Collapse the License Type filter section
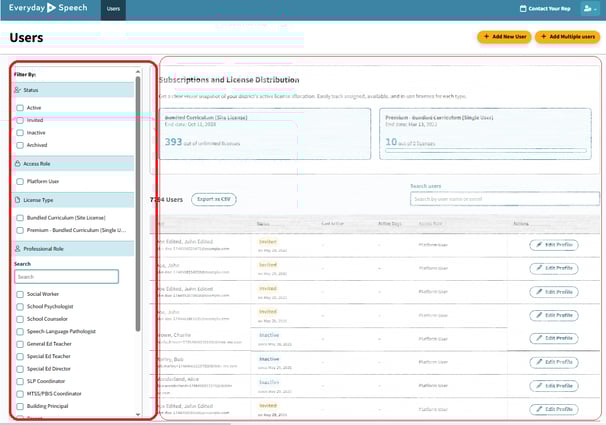Viewport: 606px width, 425px height. point(73,200)
